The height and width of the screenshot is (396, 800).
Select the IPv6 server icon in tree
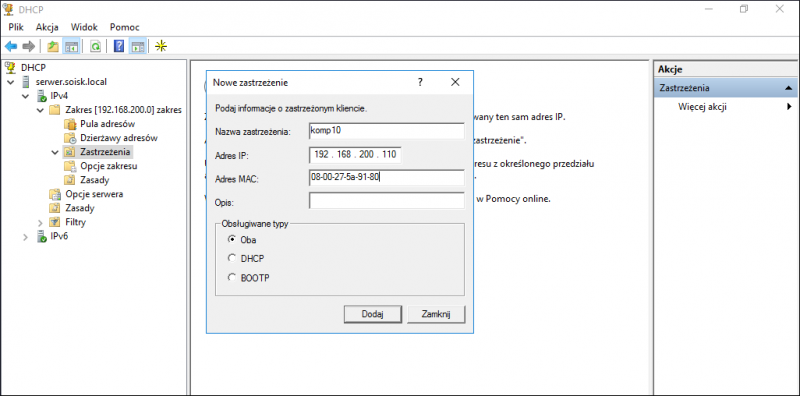tap(42, 236)
